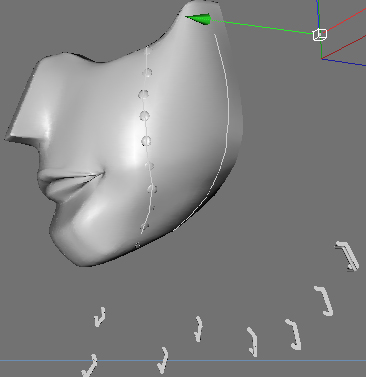This screenshot has height=377, width=366.
Task: Pick hook crossing the horizon line below the chin
Action: tap(163, 360)
